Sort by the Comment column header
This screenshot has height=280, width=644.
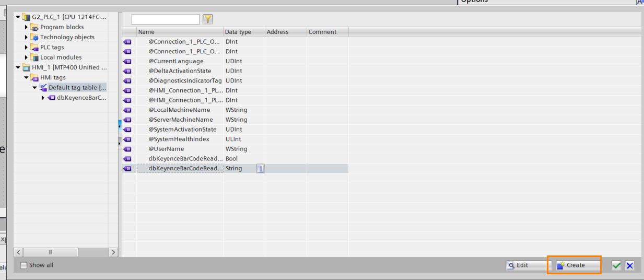click(x=327, y=32)
